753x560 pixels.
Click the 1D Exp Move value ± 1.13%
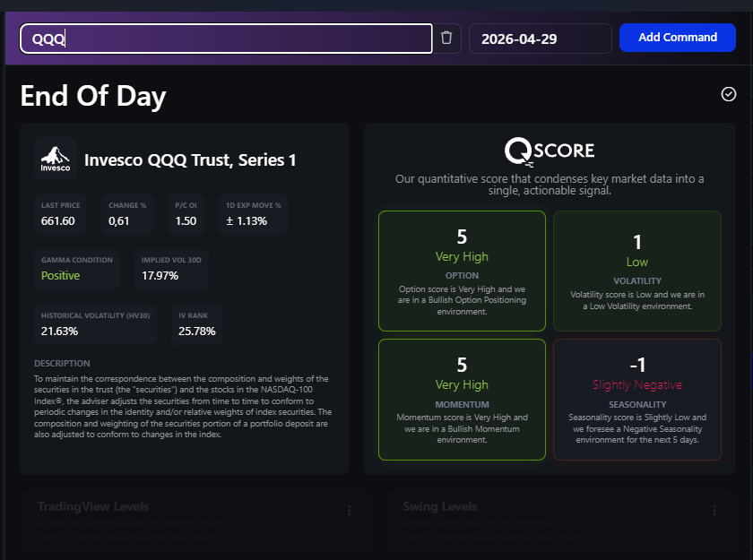[247, 221]
